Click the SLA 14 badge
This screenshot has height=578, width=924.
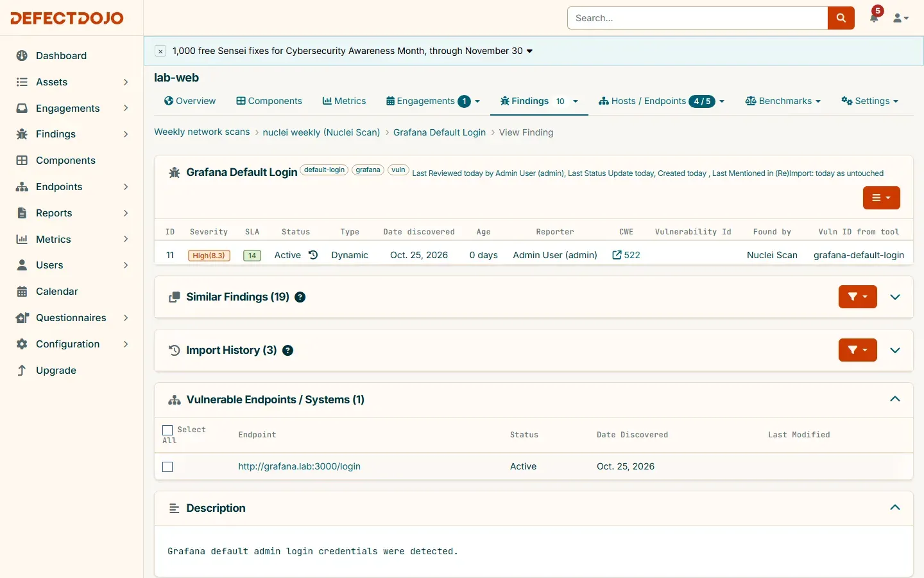(252, 256)
